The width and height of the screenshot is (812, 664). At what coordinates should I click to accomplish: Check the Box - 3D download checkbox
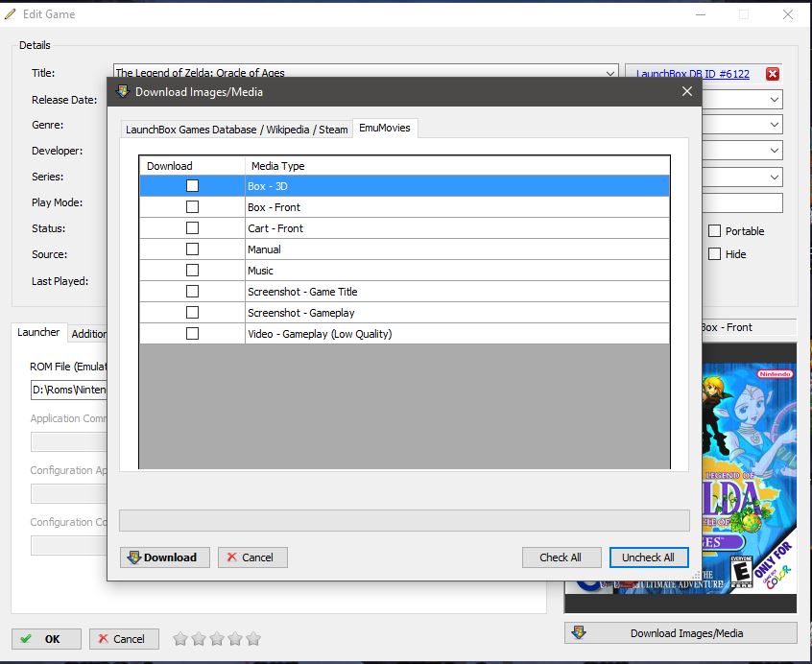tap(192, 186)
